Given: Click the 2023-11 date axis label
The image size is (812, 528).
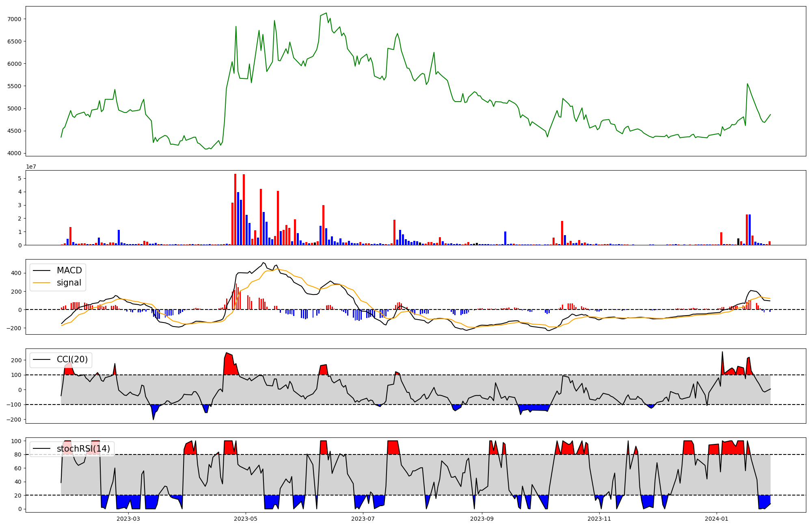Looking at the screenshot, I should click(599, 519).
